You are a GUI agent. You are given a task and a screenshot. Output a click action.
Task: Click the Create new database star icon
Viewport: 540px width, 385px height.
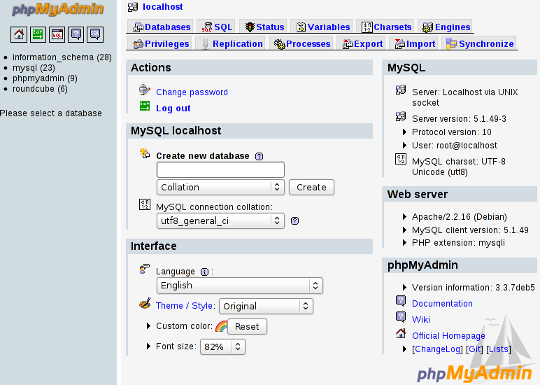point(145,153)
